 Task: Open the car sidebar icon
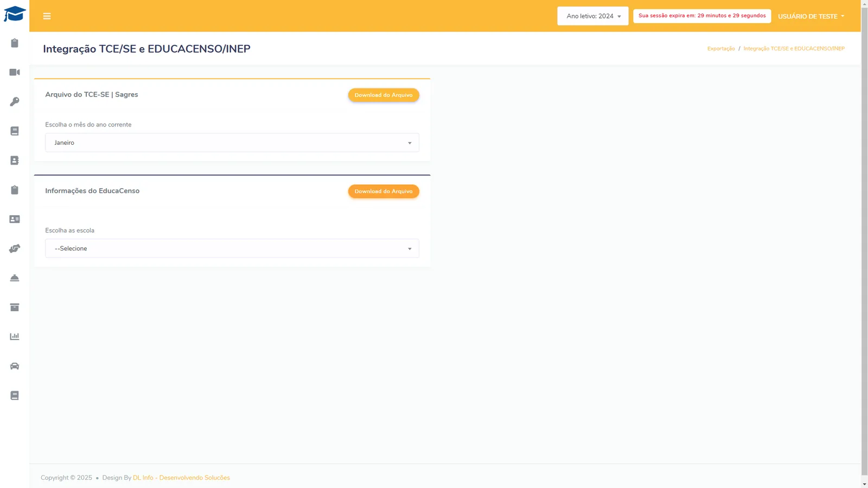pyautogui.click(x=15, y=366)
